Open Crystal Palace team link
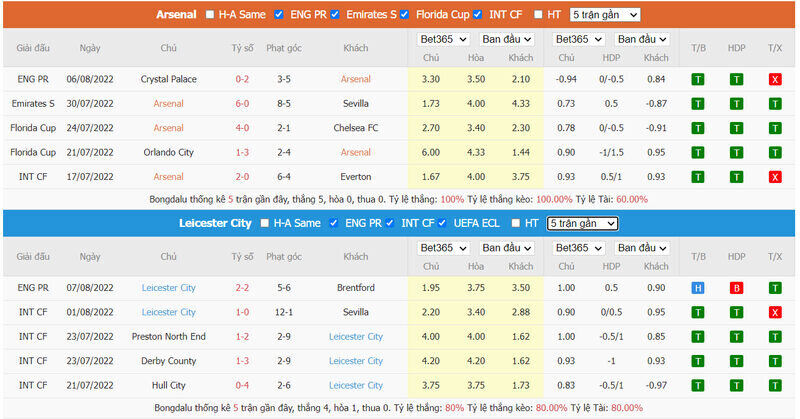The height and width of the screenshot is (419, 800). pos(168,79)
